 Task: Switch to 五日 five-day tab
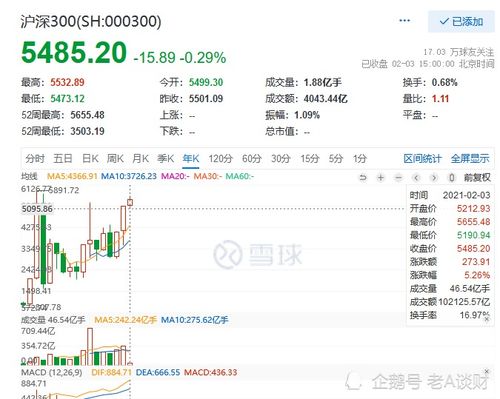[63, 159]
